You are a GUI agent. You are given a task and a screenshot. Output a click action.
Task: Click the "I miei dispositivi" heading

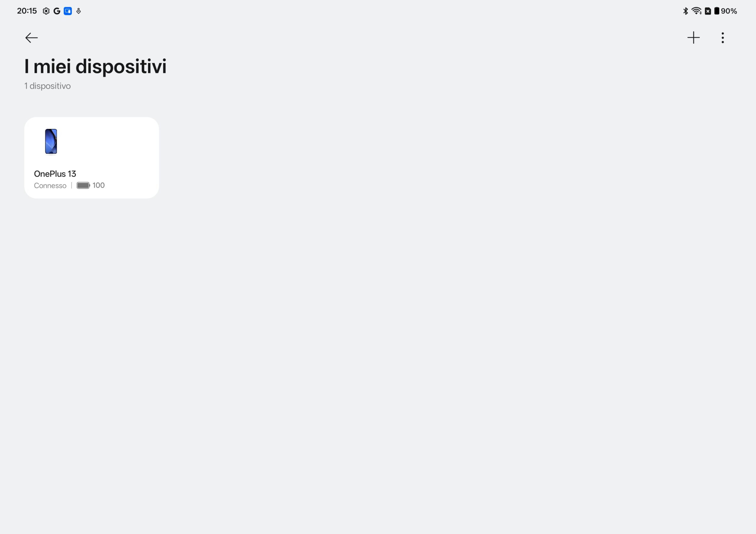95,66
